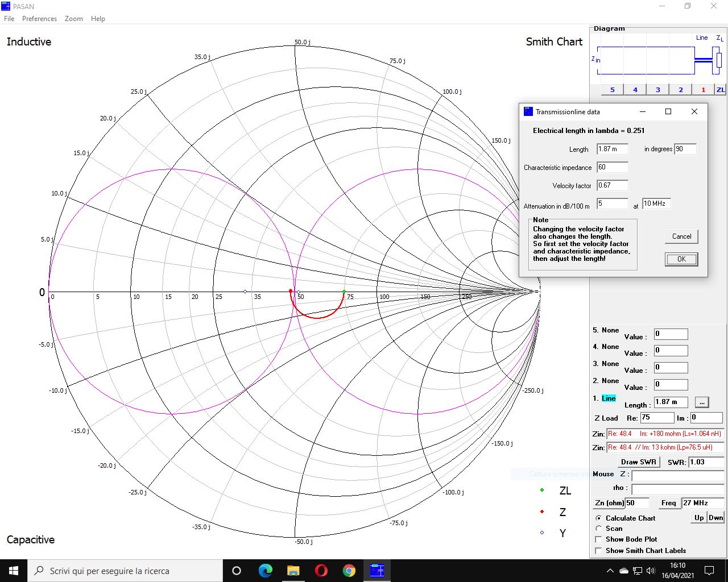Select the Scan radio button
Viewport: 728px width, 582px height.
[598, 529]
